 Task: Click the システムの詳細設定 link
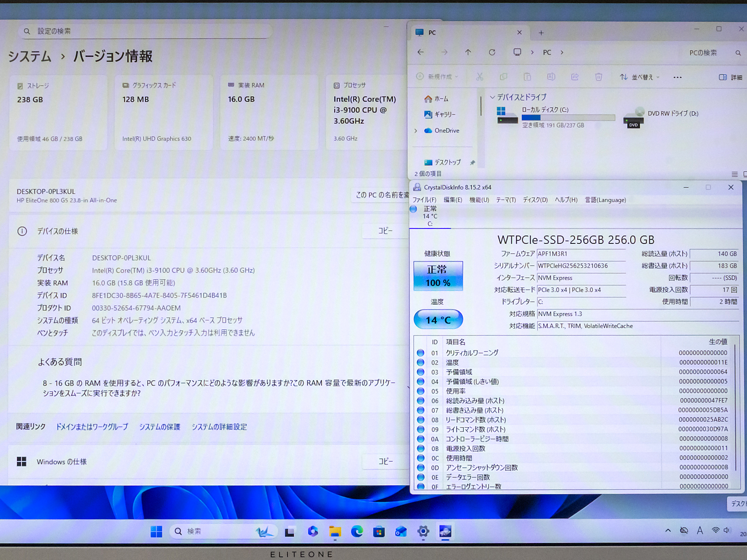tap(219, 427)
